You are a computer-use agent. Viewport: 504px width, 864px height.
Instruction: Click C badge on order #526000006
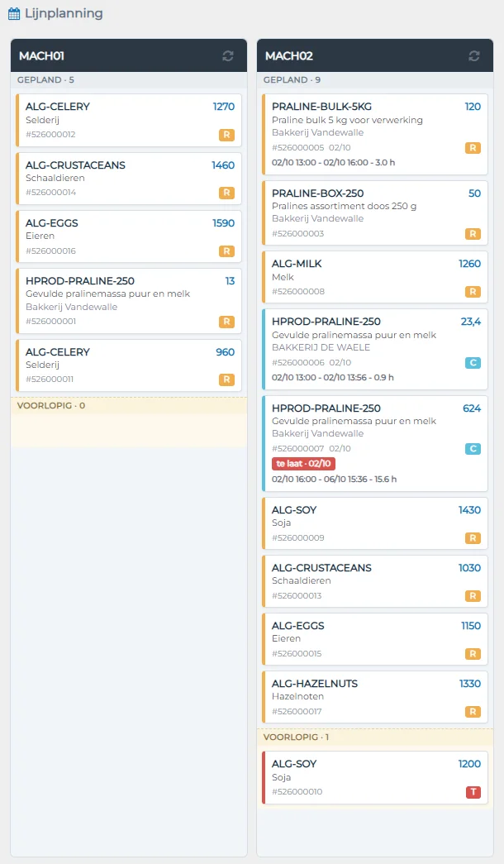[473, 363]
